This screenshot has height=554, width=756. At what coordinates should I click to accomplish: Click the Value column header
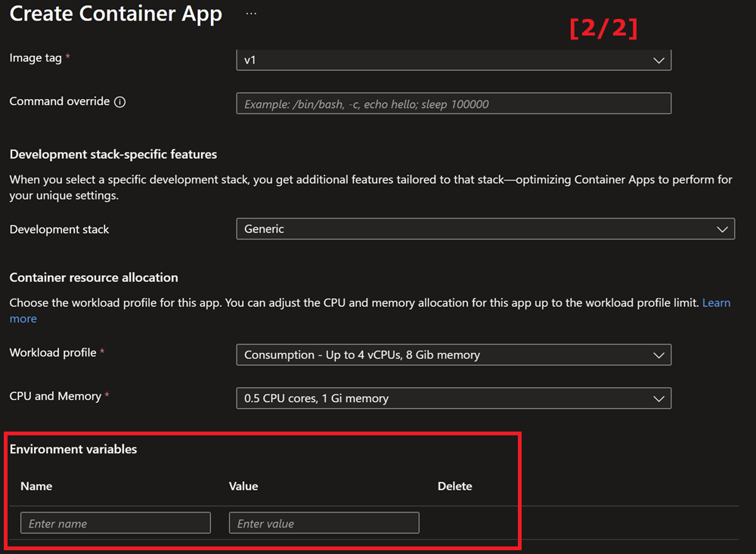pyautogui.click(x=243, y=486)
